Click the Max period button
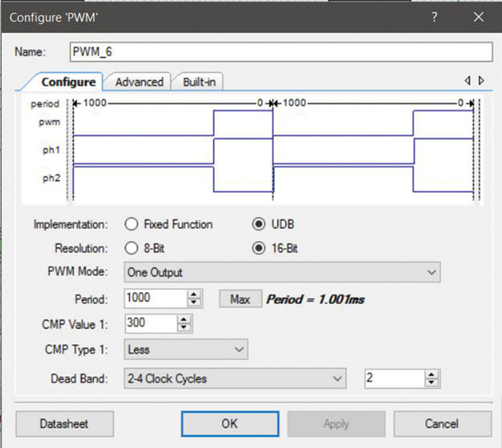Image resolution: width=502 pixels, height=448 pixels. [240, 299]
